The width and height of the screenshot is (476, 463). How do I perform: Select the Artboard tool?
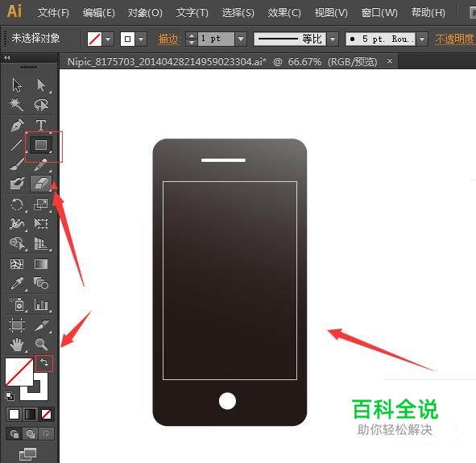pos(17,325)
